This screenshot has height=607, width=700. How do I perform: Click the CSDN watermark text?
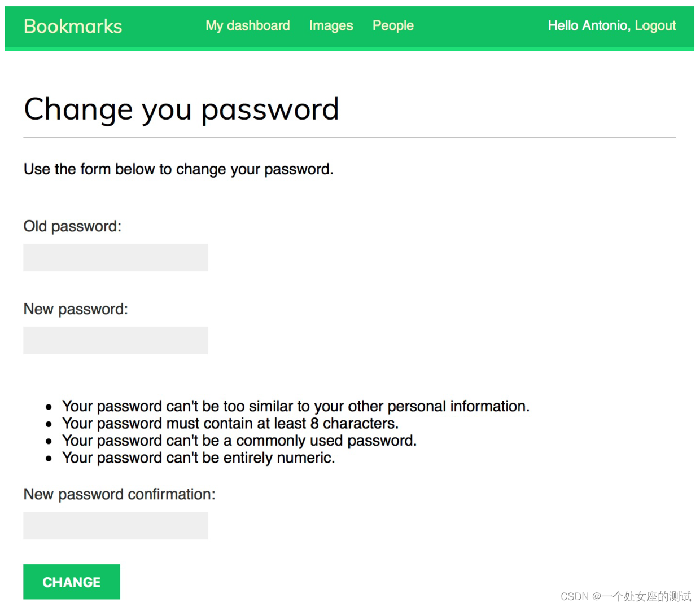pos(625,596)
